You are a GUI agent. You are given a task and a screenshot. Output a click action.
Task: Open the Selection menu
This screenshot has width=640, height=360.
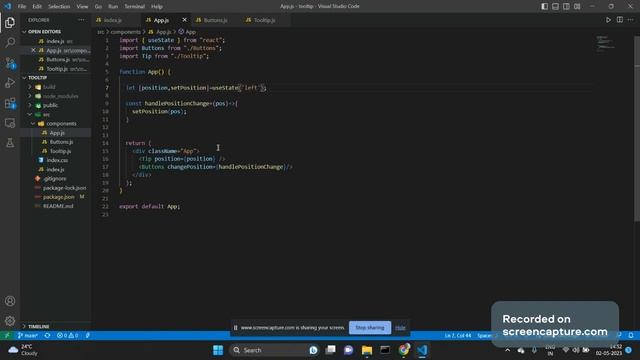point(59,7)
